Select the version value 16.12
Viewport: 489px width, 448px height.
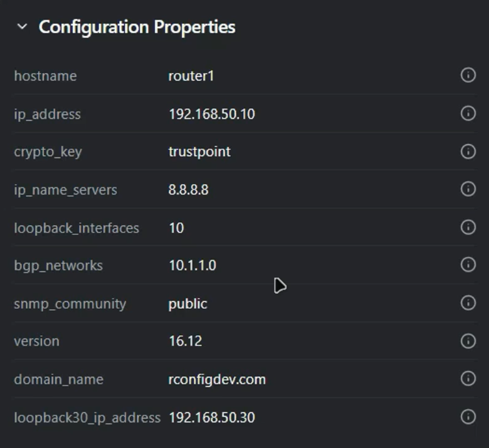point(185,341)
